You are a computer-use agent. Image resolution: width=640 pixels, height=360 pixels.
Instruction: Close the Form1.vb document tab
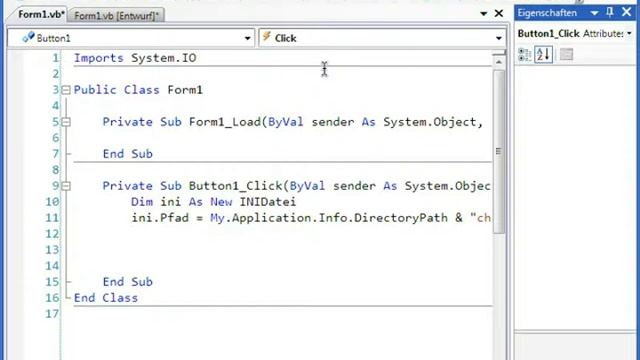499,13
